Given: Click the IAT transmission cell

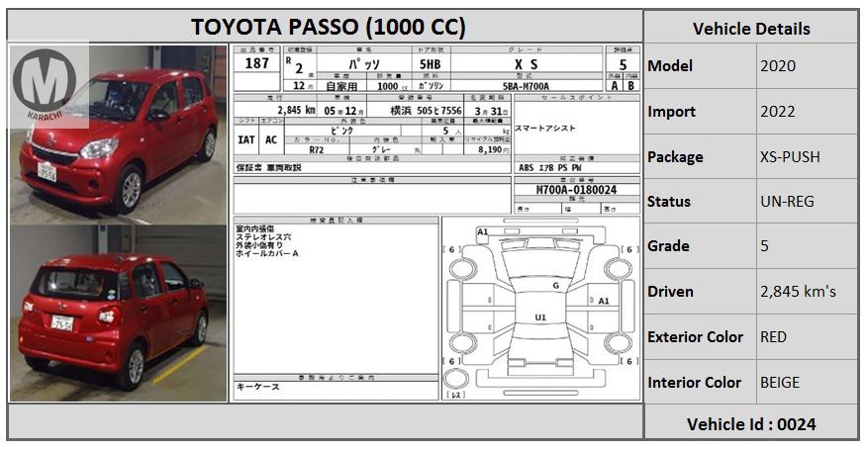Looking at the screenshot, I should coord(246,140).
